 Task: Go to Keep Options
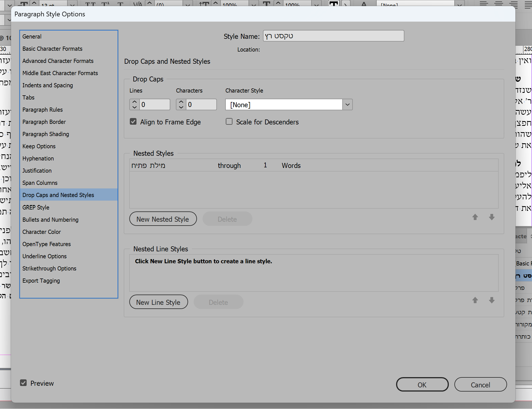pos(69,146)
